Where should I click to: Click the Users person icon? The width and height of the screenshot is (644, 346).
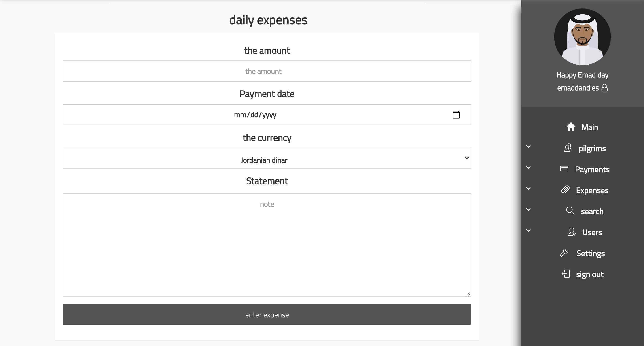[x=572, y=232]
